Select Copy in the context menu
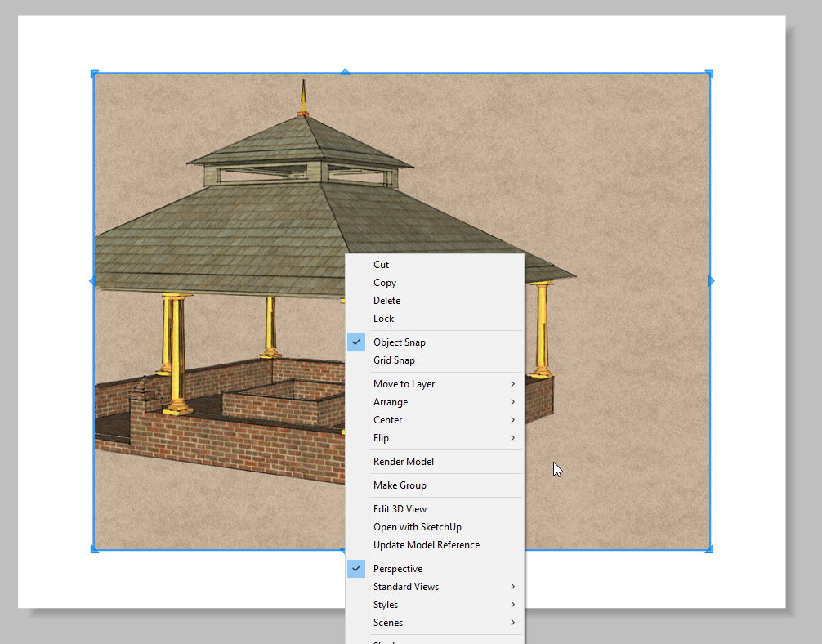Image resolution: width=822 pixels, height=644 pixels. (385, 283)
